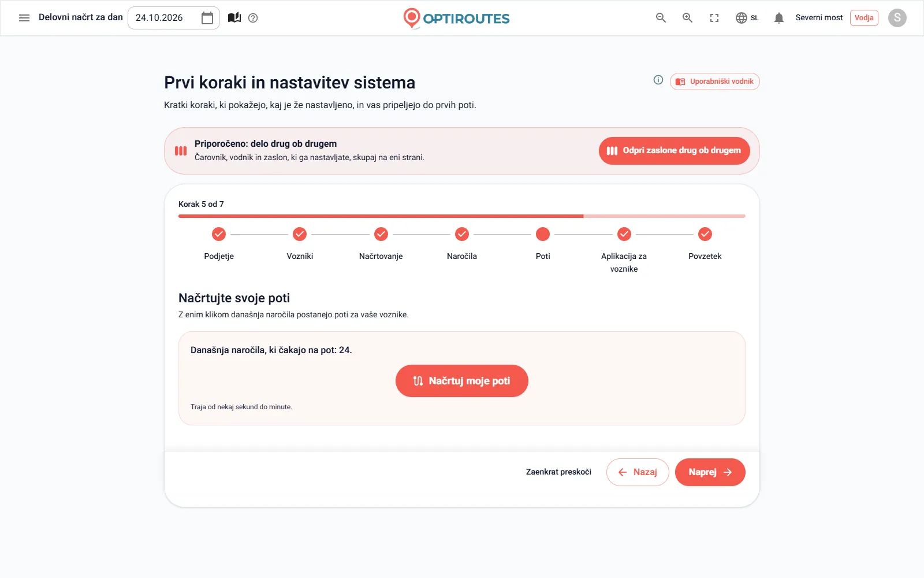Click the info icon near user guide
The height and width of the screenshot is (578, 924).
tap(658, 80)
